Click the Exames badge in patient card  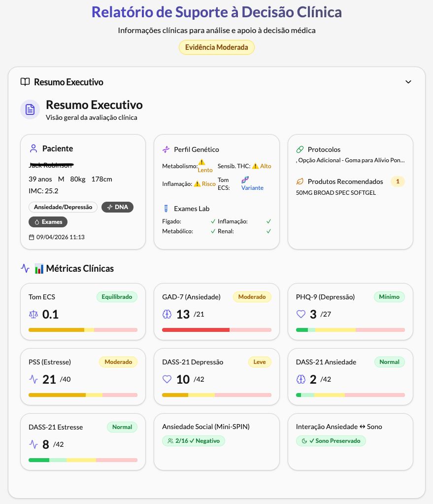click(x=48, y=222)
